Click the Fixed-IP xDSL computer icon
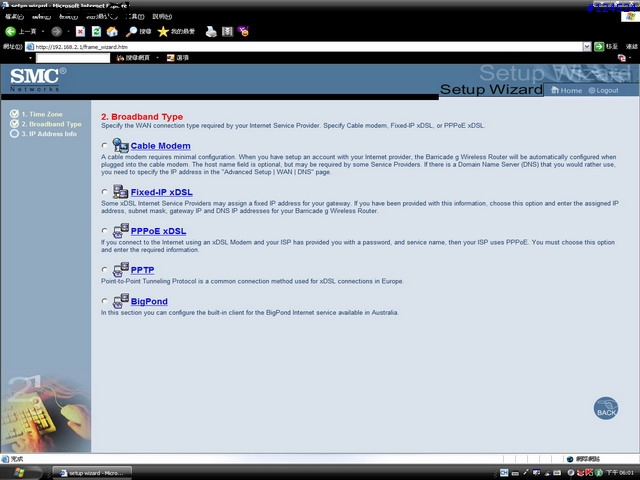 tap(120, 191)
